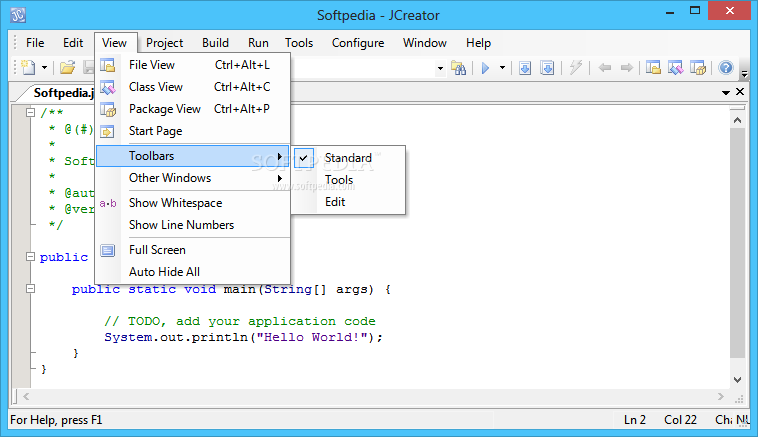This screenshot has height=437, width=758.
Task: Click the vertical scrollbar up arrow
Action: pyautogui.click(x=737, y=120)
